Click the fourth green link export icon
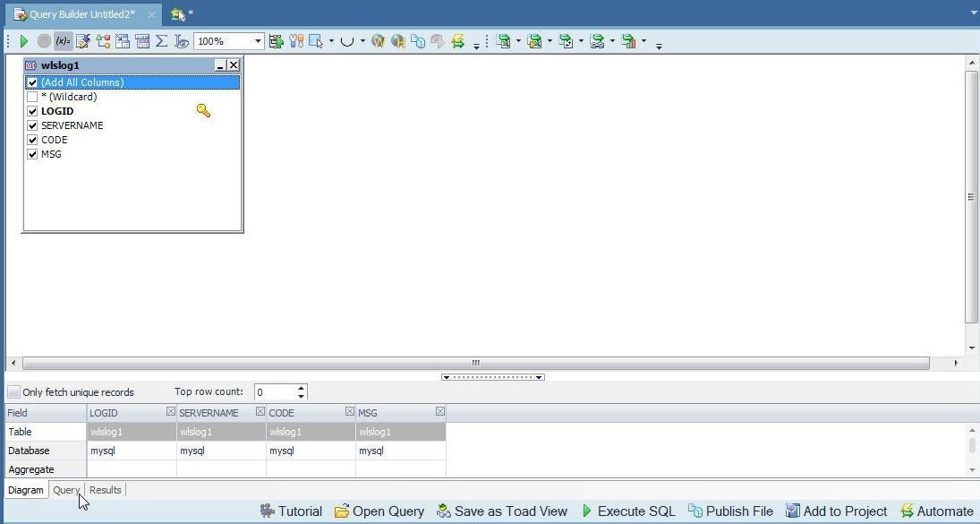This screenshot has height=524, width=980. click(597, 41)
